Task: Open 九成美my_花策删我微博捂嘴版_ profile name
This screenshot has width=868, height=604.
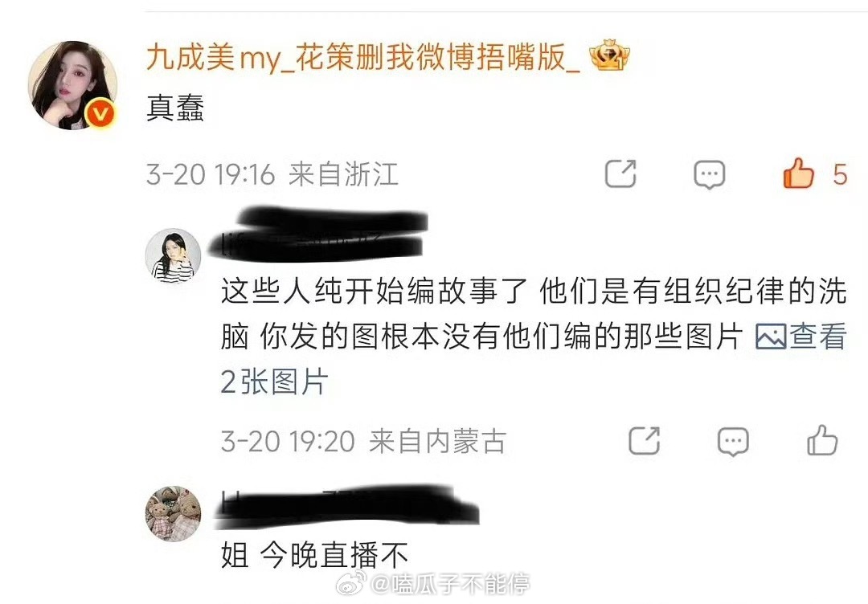Action: tap(363, 58)
